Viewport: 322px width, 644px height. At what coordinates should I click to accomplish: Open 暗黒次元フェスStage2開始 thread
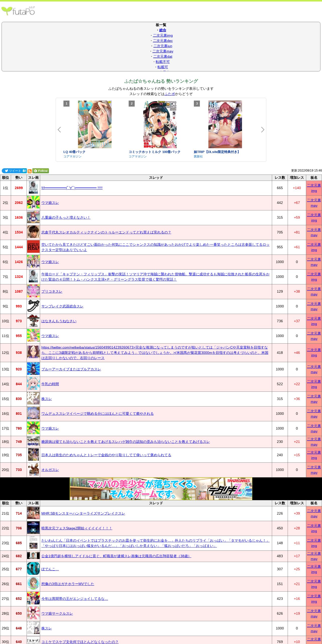77,528
